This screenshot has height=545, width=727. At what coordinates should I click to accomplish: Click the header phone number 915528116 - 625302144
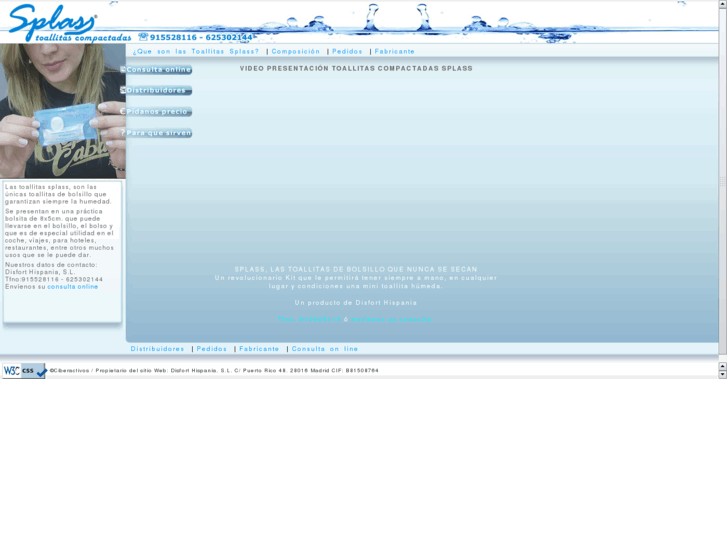(x=201, y=37)
